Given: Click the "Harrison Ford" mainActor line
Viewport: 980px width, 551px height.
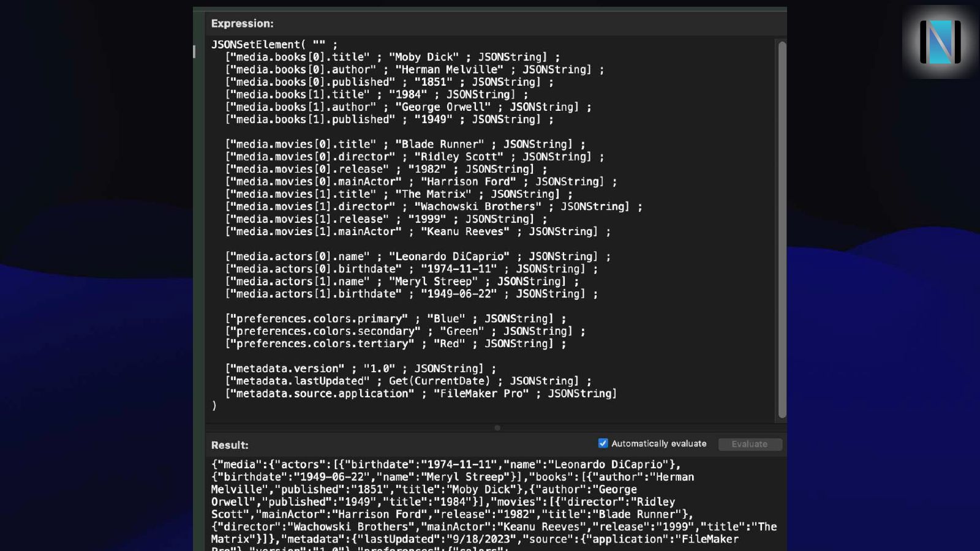Looking at the screenshot, I should point(421,182).
